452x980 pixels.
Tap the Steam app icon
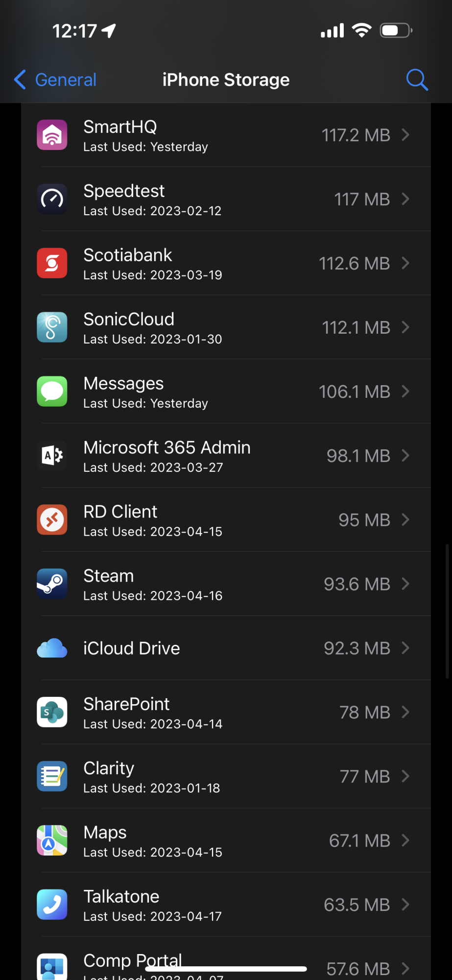[x=52, y=584]
